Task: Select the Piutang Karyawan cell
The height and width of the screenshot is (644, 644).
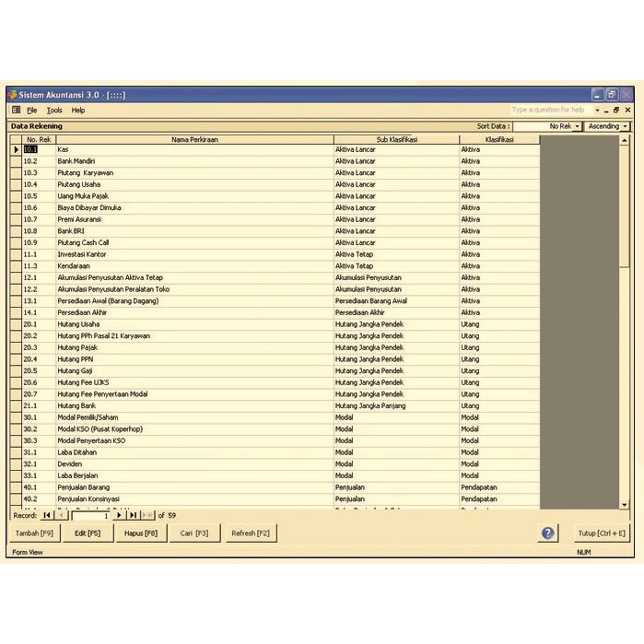Action: pos(194,173)
